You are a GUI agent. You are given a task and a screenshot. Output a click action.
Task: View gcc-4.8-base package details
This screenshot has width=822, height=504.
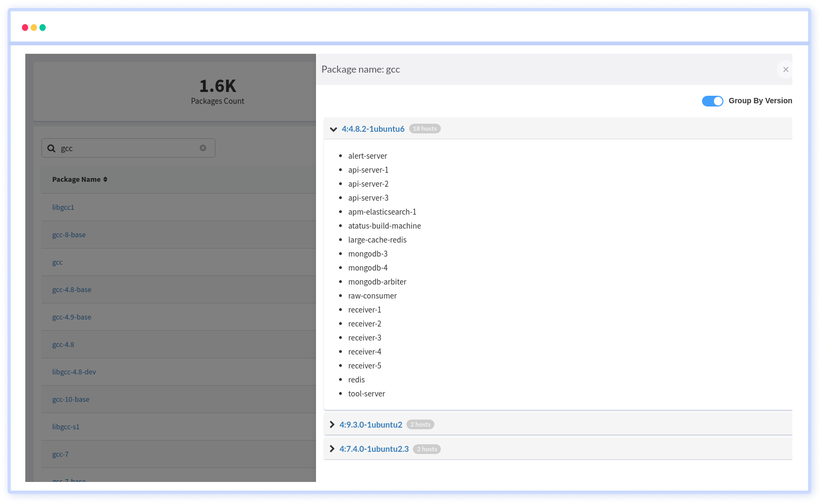72,289
